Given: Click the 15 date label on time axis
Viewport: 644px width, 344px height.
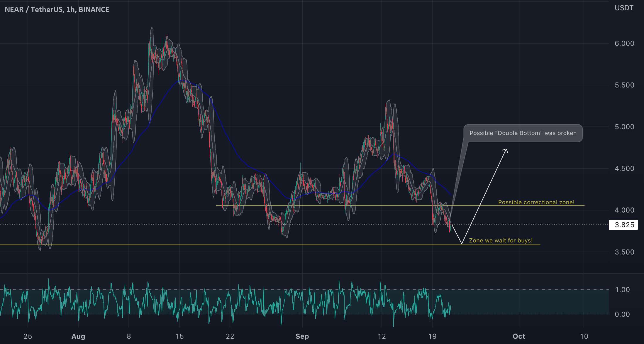Looking at the screenshot, I should [179, 336].
